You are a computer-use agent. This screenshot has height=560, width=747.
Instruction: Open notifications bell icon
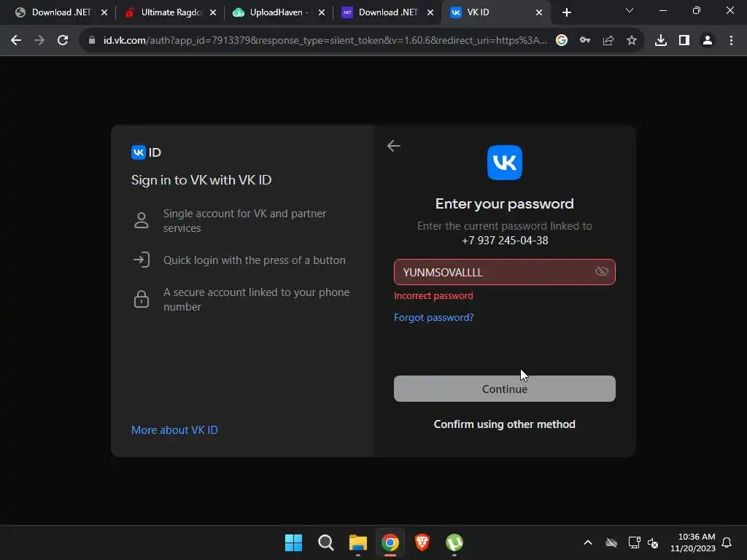[727, 542]
